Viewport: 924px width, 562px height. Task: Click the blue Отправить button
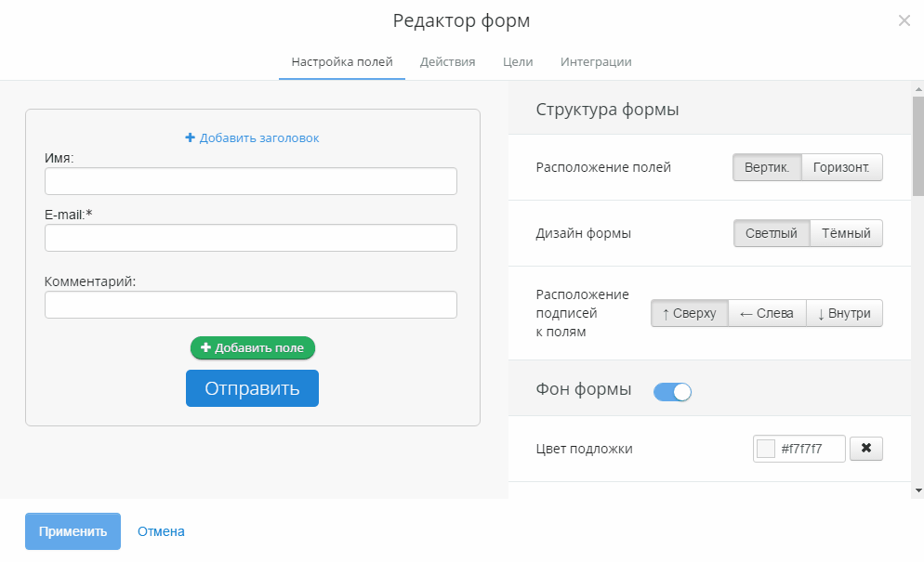click(x=252, y=388)
